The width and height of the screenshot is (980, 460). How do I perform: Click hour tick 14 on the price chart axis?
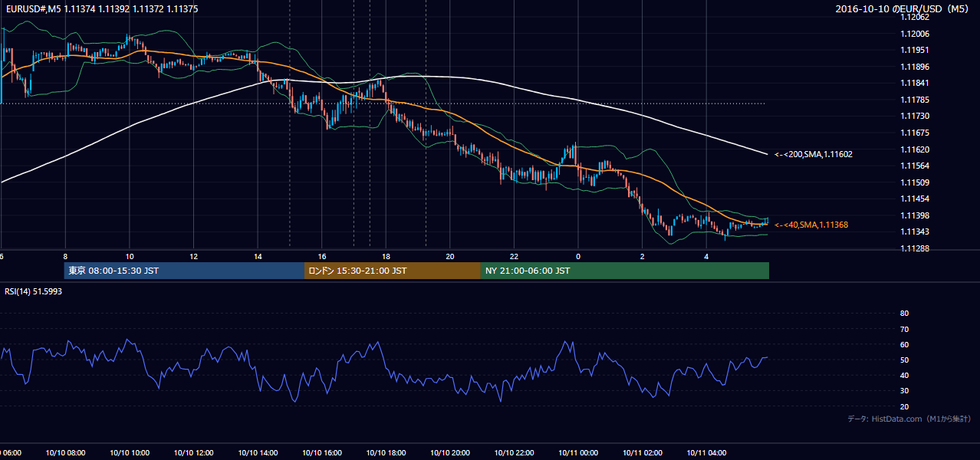258,256
